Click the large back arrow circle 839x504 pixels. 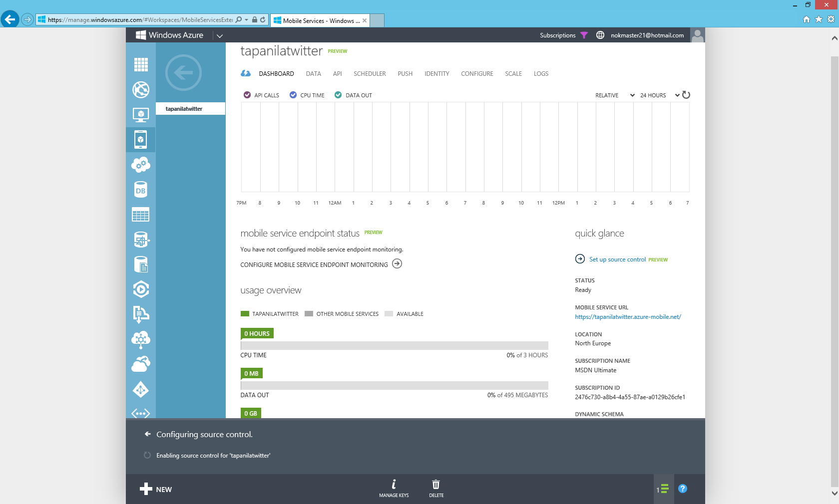pyautogui.click(x=183, y=73)
